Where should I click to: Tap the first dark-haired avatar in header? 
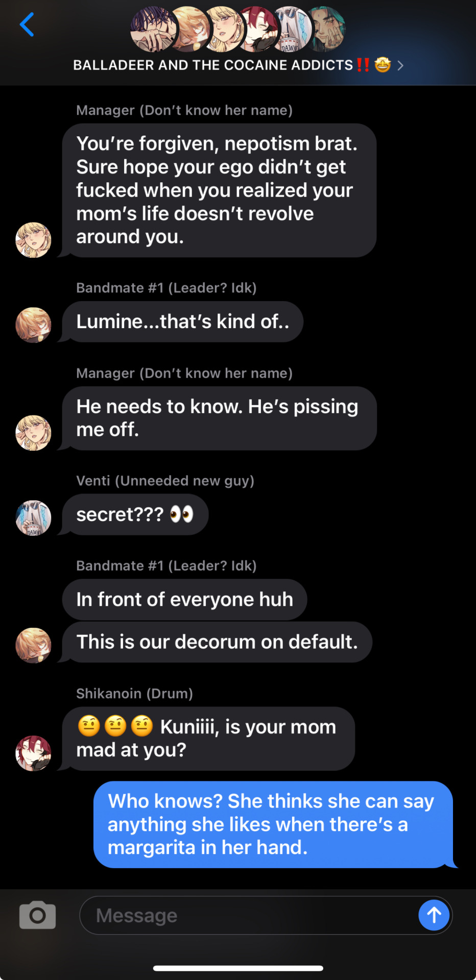(x=154, y=29)
